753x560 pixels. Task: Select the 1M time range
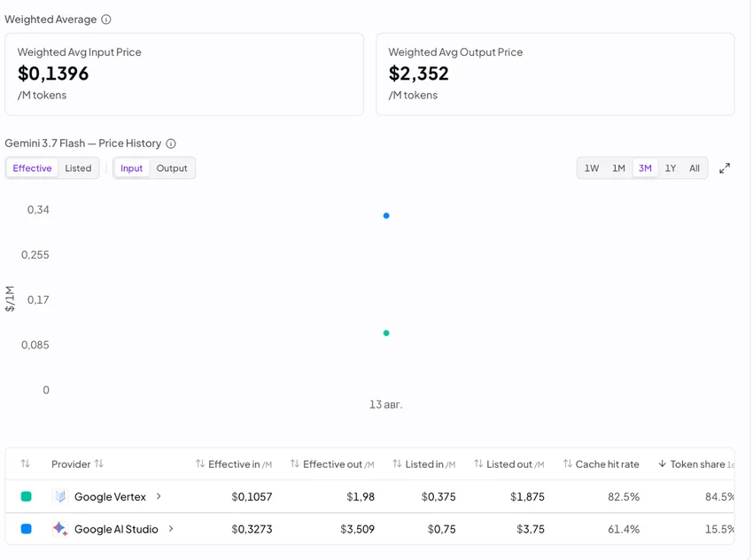pos(618,168)
